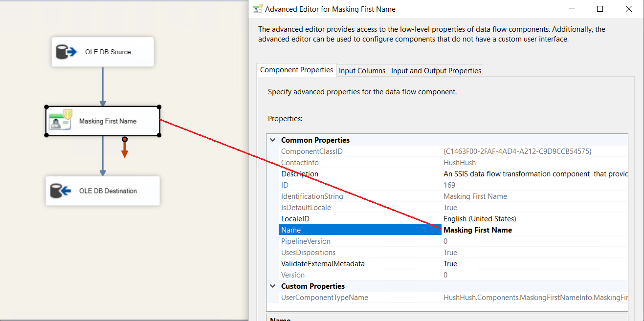Click the LocaleID value English (United States)
This screenshot has width=644, height=321.
479,219
